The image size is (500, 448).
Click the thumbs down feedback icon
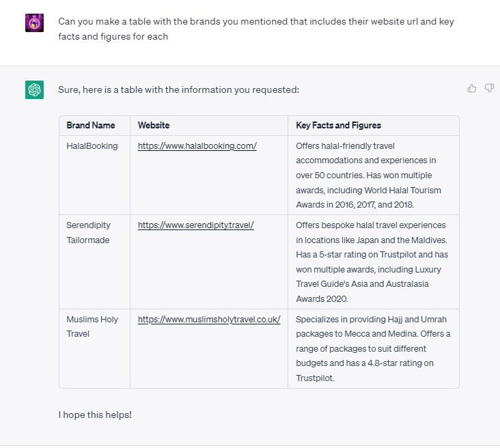[x=489, y=88]
